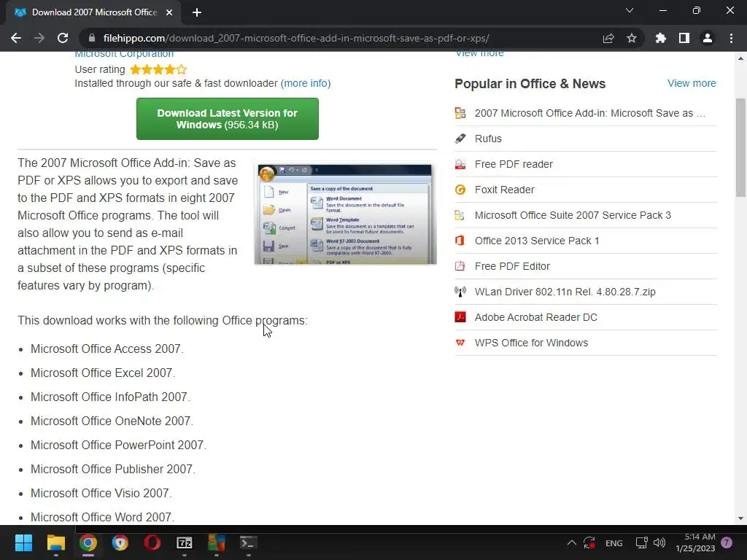Click the browser forward arrow
This screenshot has height=560, width=747.
[x=39, y=38]
